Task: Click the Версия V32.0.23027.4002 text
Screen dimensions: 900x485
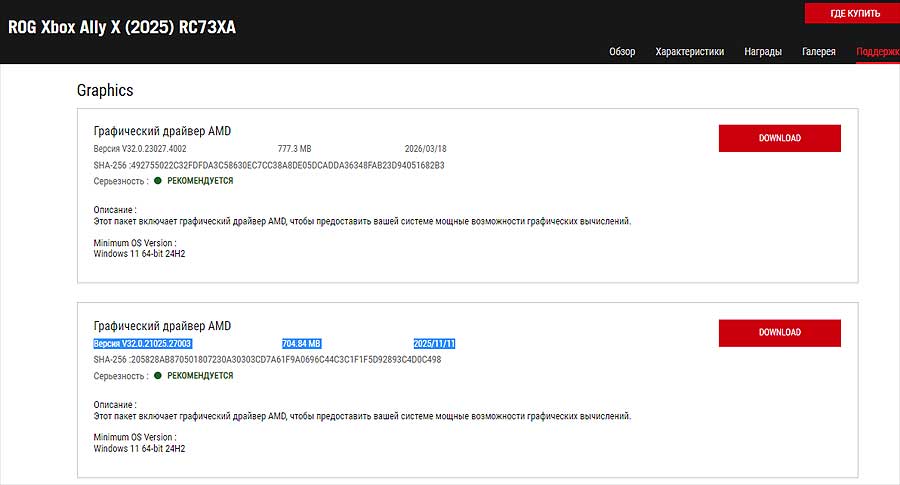Action: point(140,149)
